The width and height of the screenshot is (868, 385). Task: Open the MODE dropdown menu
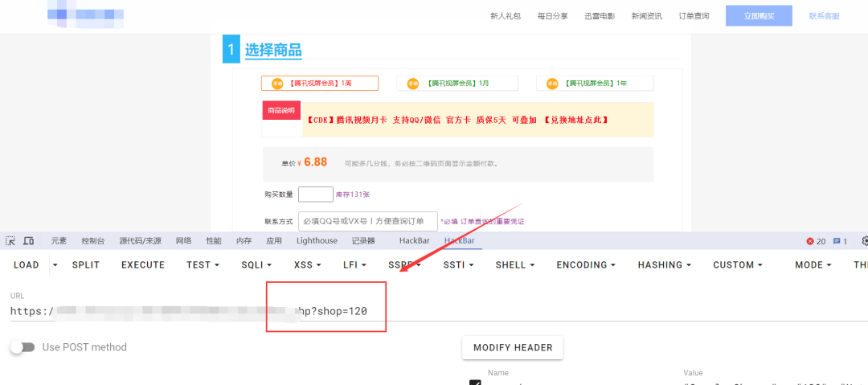point(813,264)
